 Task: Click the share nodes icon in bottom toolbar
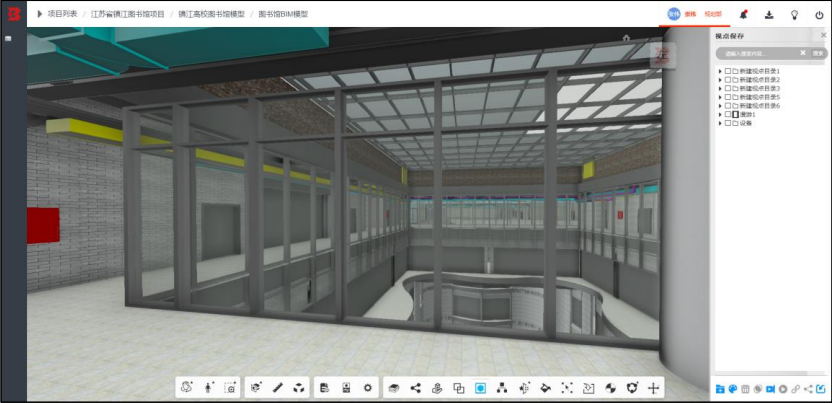(415, 388)
